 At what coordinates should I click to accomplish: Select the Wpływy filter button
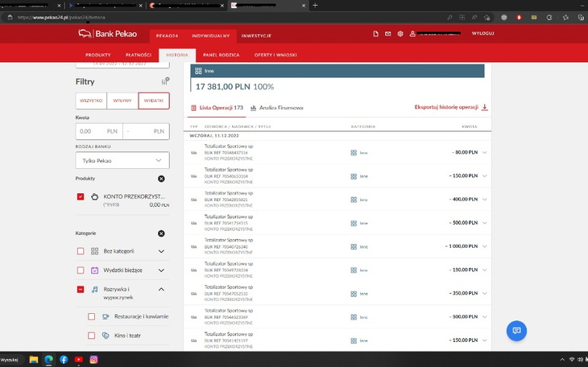(x=122, y=101)
